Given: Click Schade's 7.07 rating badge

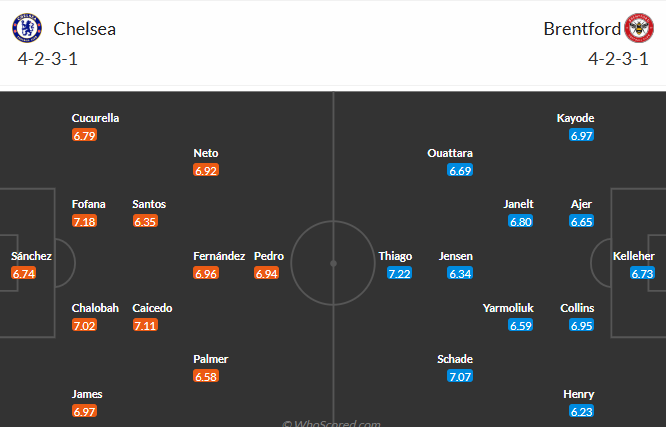Looking at the screenshot, I should coord(460,377).
